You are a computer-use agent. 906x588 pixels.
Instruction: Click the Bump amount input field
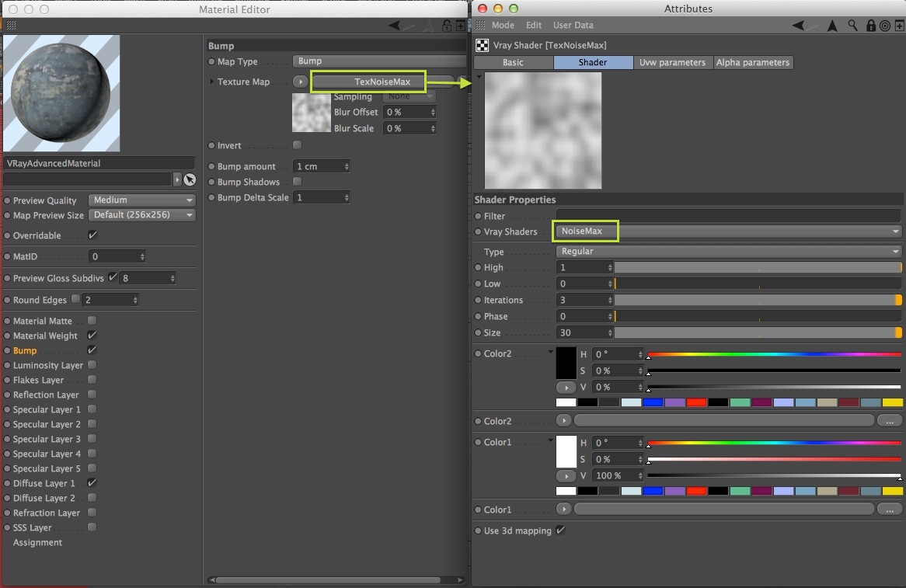coord(321,166)
